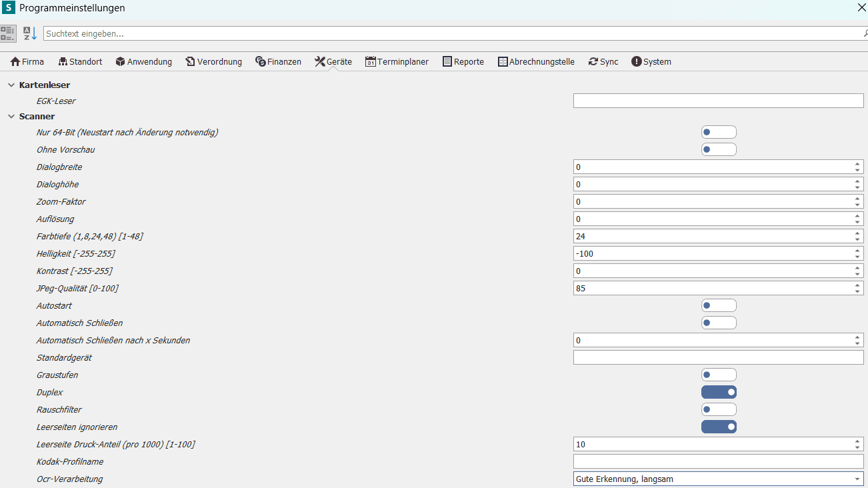868x488 pixels.
Task: Go to the Reporte tab
Action: click(x=463, y=61)
